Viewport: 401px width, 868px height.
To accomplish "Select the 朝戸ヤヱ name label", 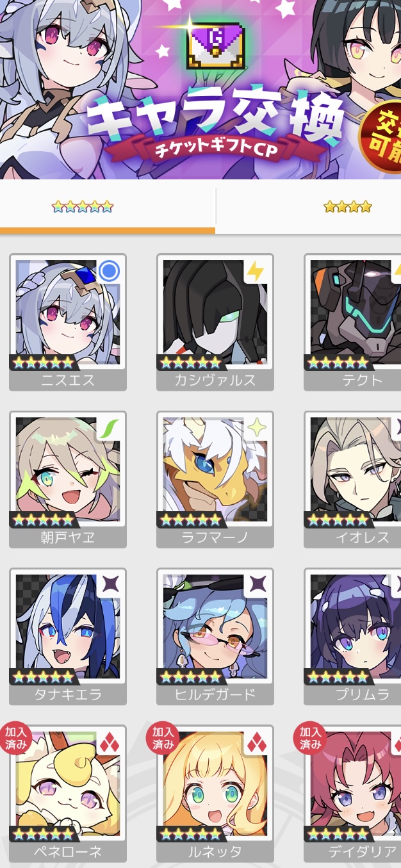I will coord(68,537).
